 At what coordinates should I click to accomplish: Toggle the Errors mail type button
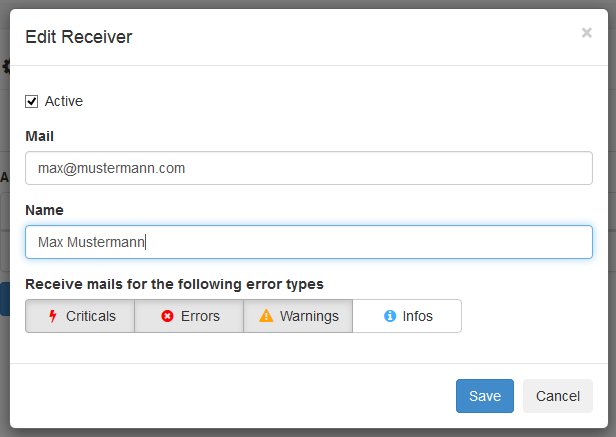pos(189,316)
